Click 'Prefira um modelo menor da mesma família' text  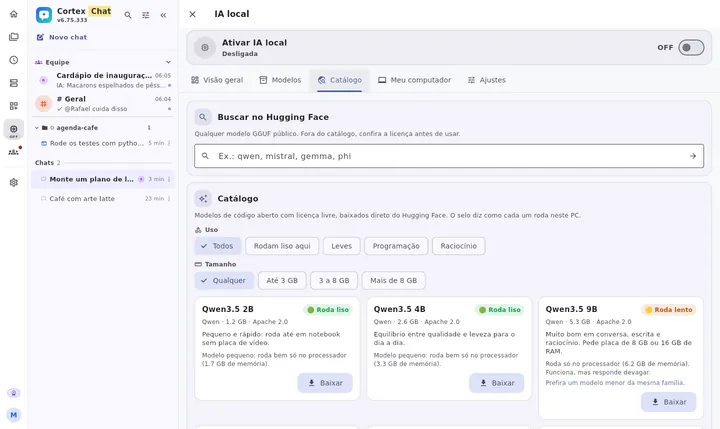pyautogui.click(x=615, y=383)
